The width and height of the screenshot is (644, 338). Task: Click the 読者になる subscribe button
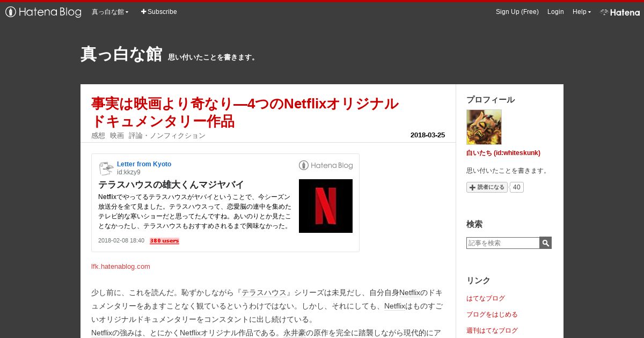point(487,187)
